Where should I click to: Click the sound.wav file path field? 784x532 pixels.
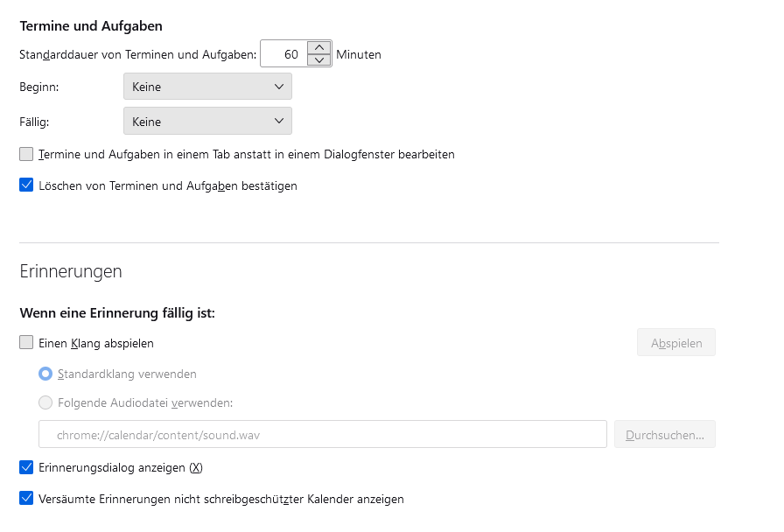coord(322,434)
